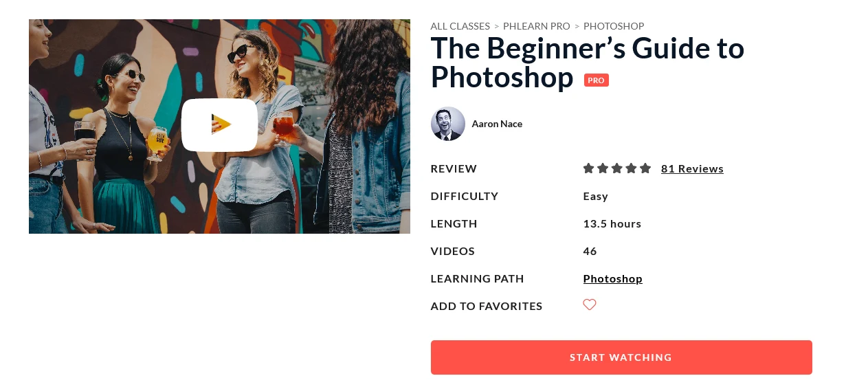Click the arrow separator after ALL CLASSES
Screen dimensions: 868x387
point(496,27)
